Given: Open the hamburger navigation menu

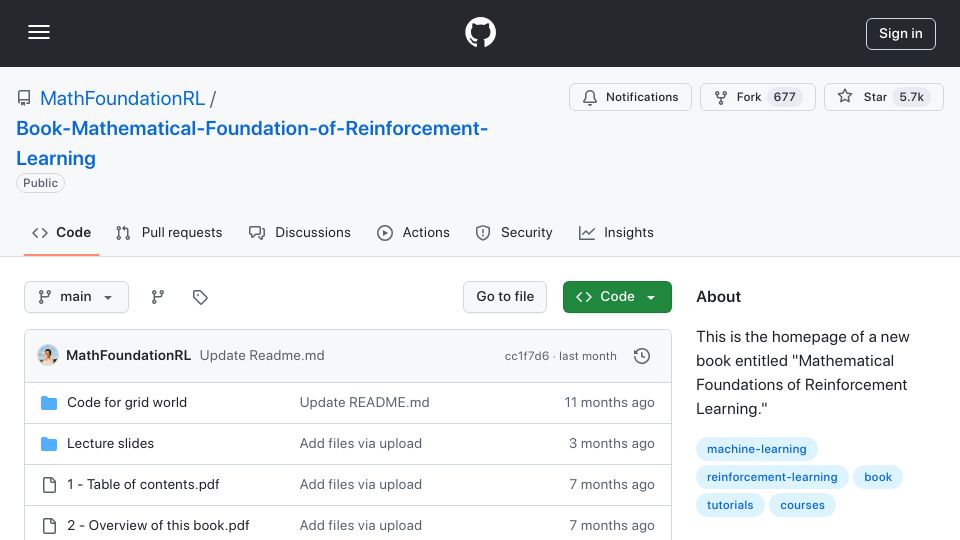Looking at the screenshot, I should pyautogui.click(x=39, y=32).
